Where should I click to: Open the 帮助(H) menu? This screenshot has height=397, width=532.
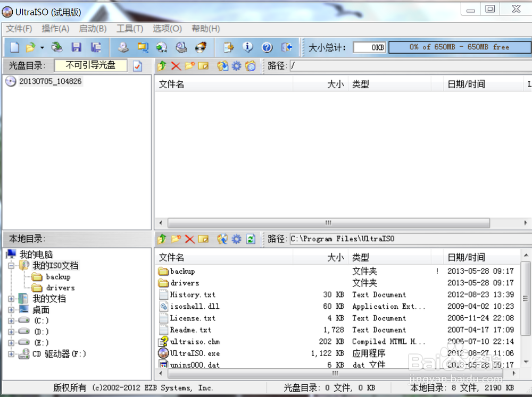pyautogui.click(x=205, y=29)
